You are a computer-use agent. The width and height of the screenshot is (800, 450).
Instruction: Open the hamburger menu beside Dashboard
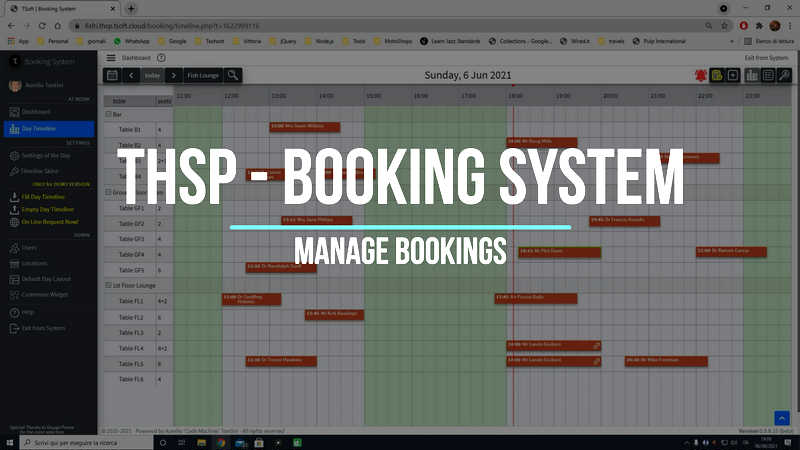tap(110, 58)
